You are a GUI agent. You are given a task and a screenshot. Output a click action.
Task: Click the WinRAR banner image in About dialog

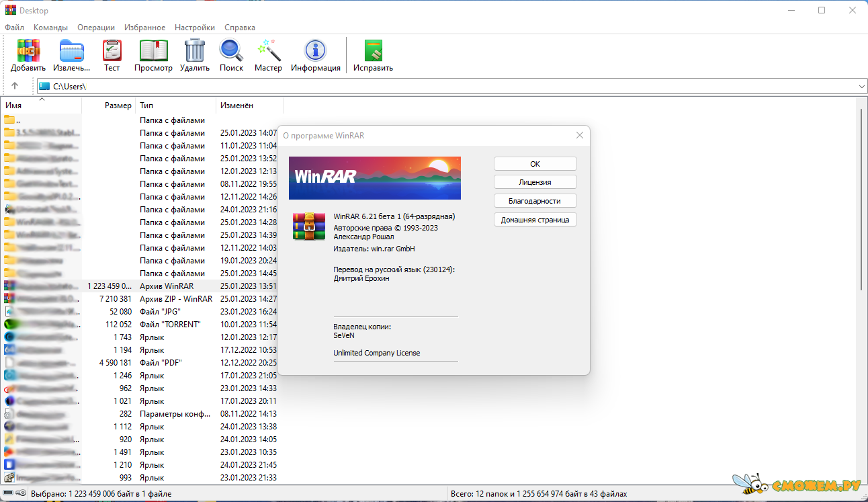pyautogui.click(x=375, y=178)
